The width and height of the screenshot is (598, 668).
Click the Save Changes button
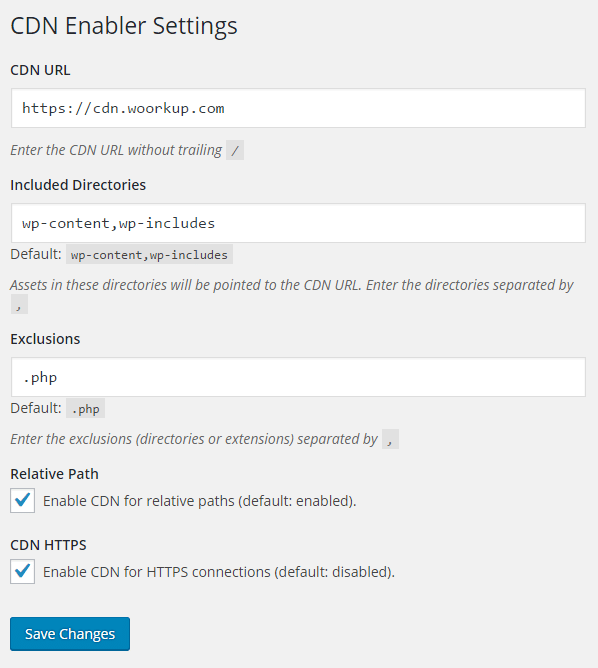pos(70,634)
